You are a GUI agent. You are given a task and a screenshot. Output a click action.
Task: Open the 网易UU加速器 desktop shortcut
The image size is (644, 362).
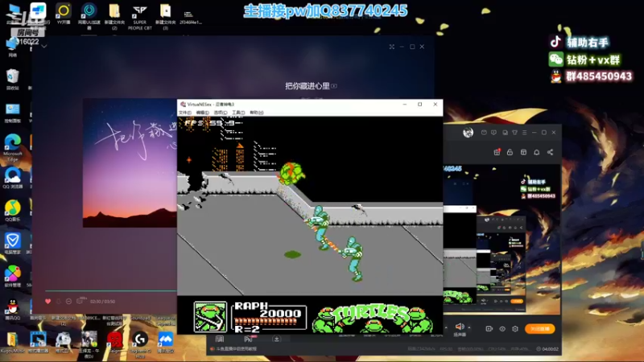tap(89, 15)
